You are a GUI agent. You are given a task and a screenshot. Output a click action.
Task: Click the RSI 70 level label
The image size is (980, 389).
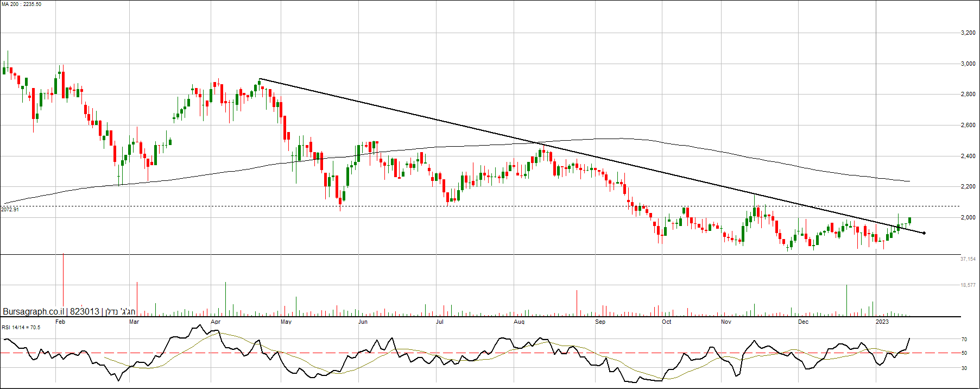click(964, 340)
